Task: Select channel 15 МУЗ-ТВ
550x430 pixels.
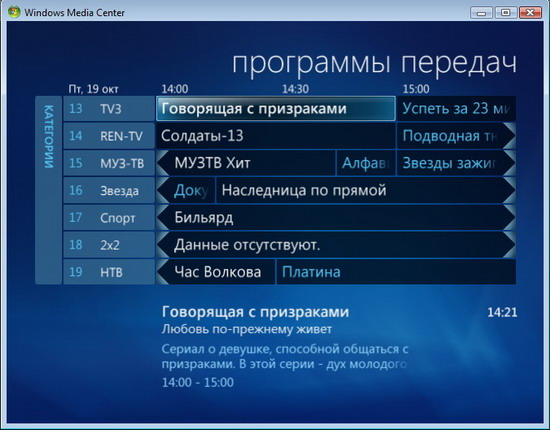Action: pyautogui.click(x=109, y=163)
